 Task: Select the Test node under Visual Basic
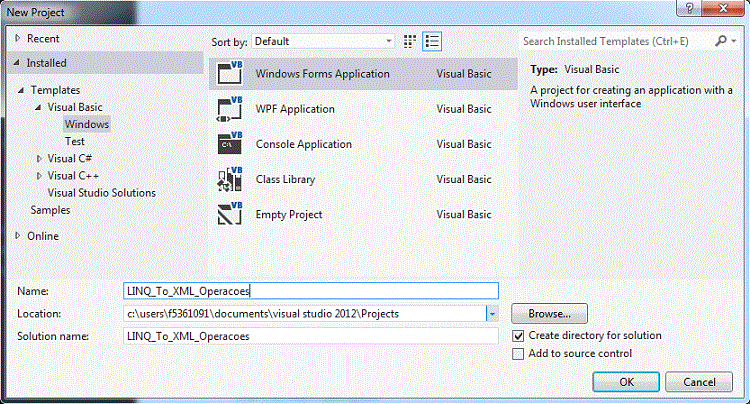[75, 142]
